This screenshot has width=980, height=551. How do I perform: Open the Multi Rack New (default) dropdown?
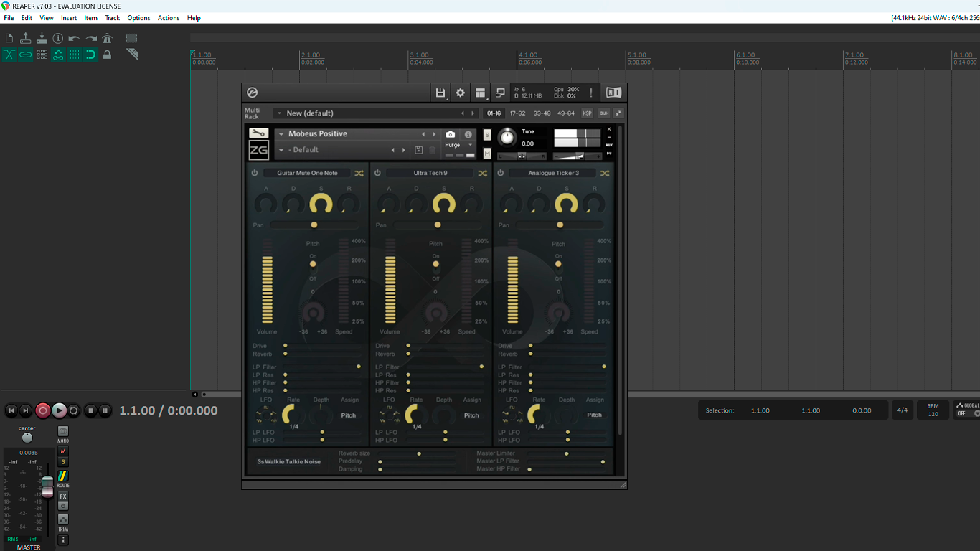point(374,113)
